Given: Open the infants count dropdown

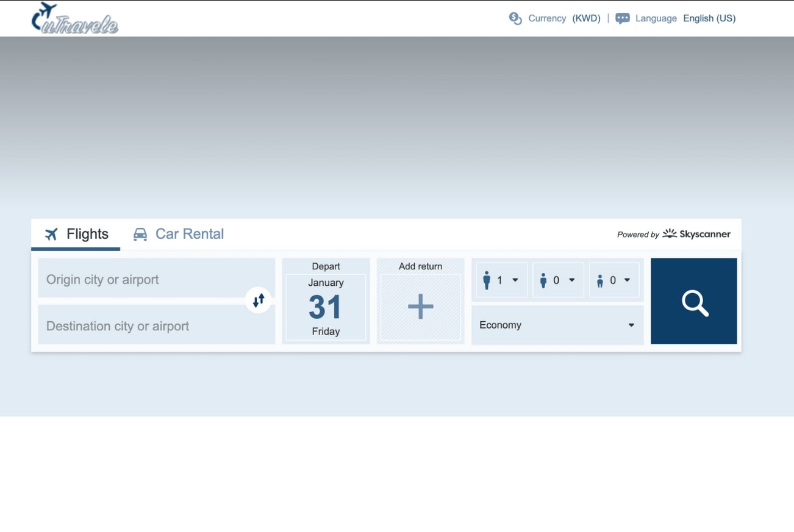Looking at the screenshot, I should 615,280.
